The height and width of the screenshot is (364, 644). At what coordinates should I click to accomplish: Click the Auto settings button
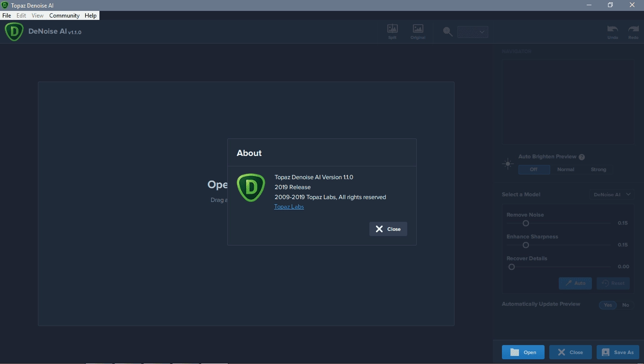tap(575, 283)
